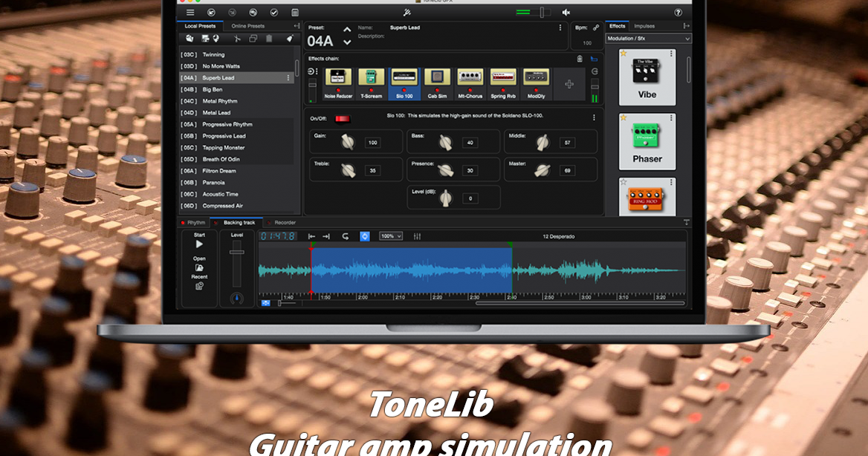This screenshot has height=456, width=868.
Task: Open preset options three-dot menu
Action: (560, 27)
